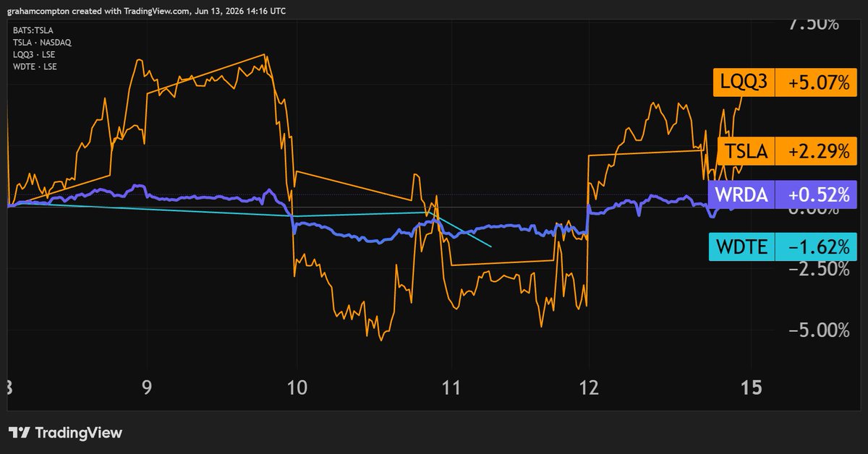Click the 15 date axis label
The height and width of the screenshot is (454, 868).
(751, 387)
